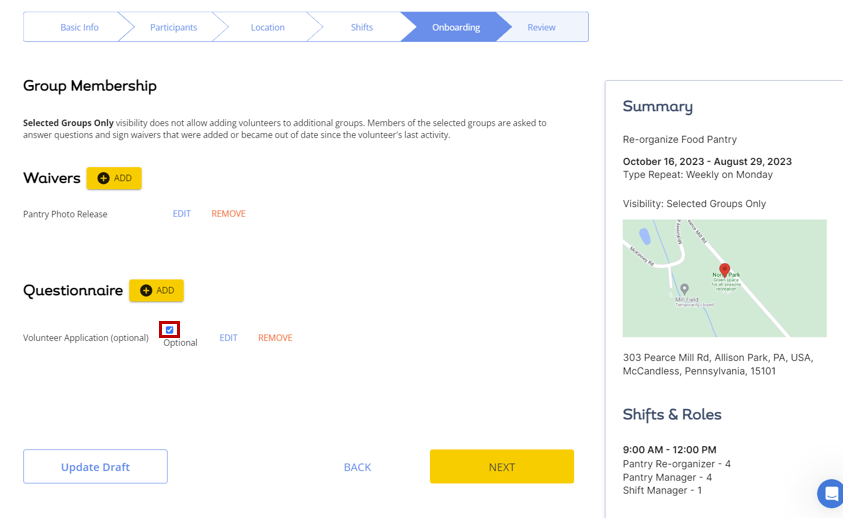
Task: Open the chat bubble icon
Action: click(x=831, y=493)
